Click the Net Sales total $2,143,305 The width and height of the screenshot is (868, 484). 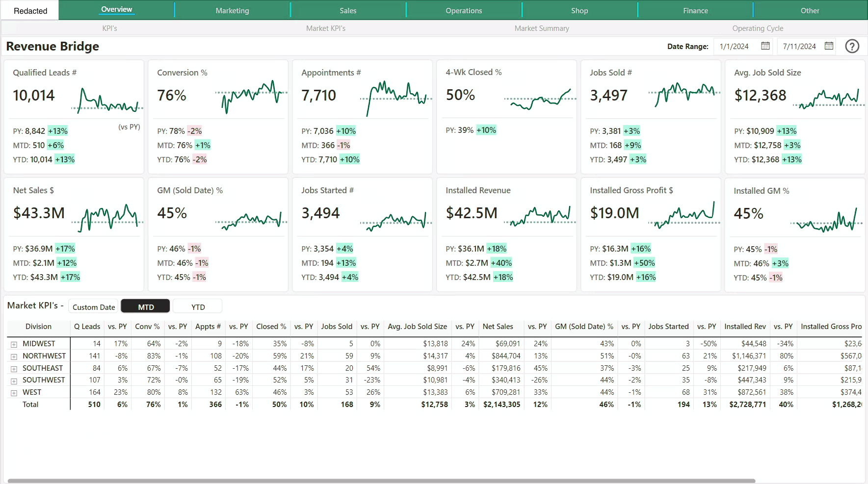501,405
